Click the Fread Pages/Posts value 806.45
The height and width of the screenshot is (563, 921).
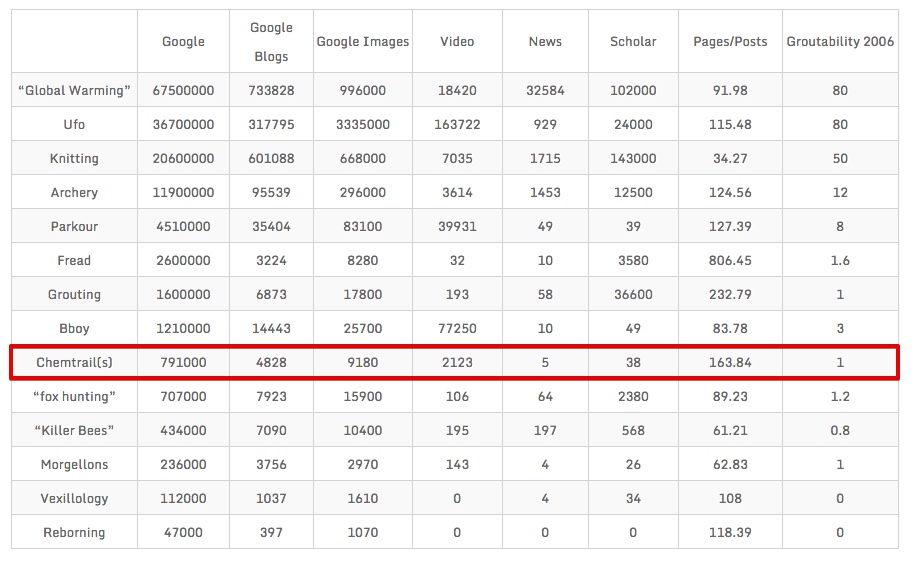[730, 261]
